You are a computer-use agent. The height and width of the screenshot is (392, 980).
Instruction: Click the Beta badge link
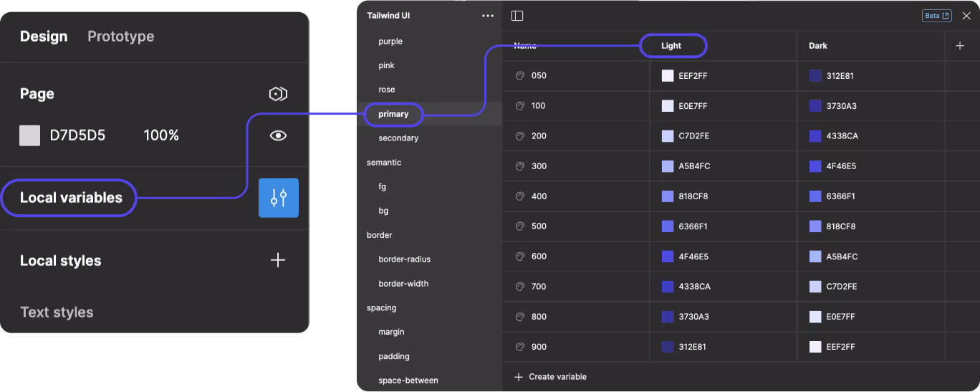[x=936, y=16]
